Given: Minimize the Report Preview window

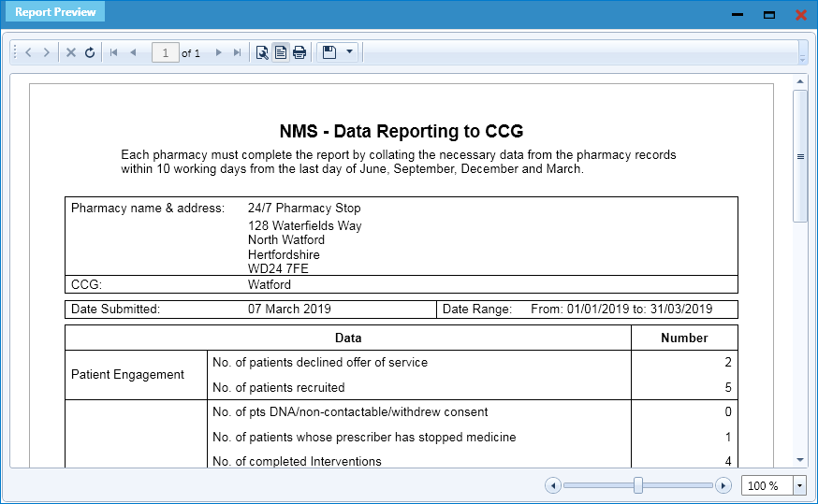Looking at the screenshot, I should click(x=738, y=15).
